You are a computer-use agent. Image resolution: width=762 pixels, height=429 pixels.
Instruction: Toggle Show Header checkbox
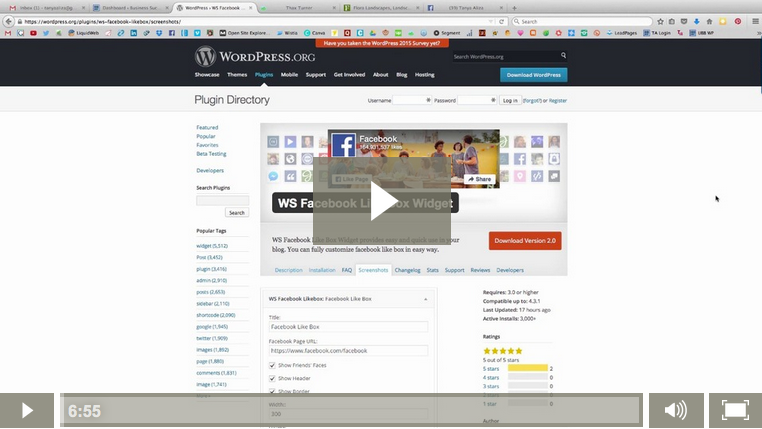tap(272, 378)
